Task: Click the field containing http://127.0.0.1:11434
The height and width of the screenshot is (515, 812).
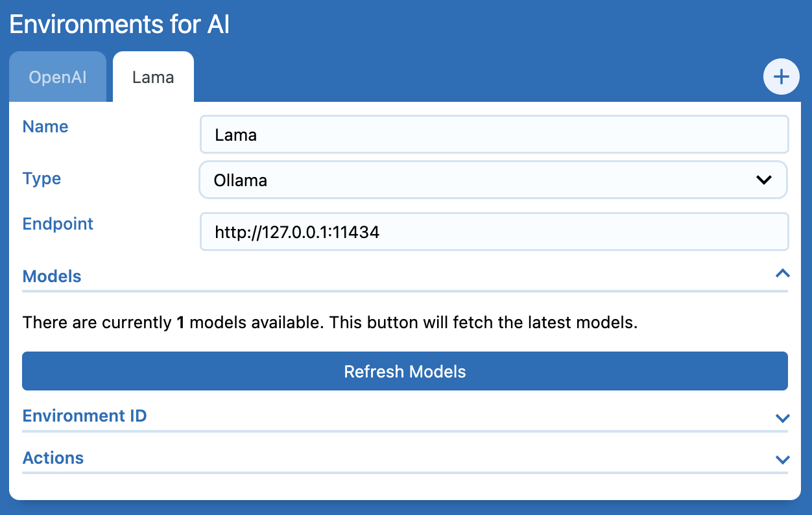Action: [x=493, y=232]
